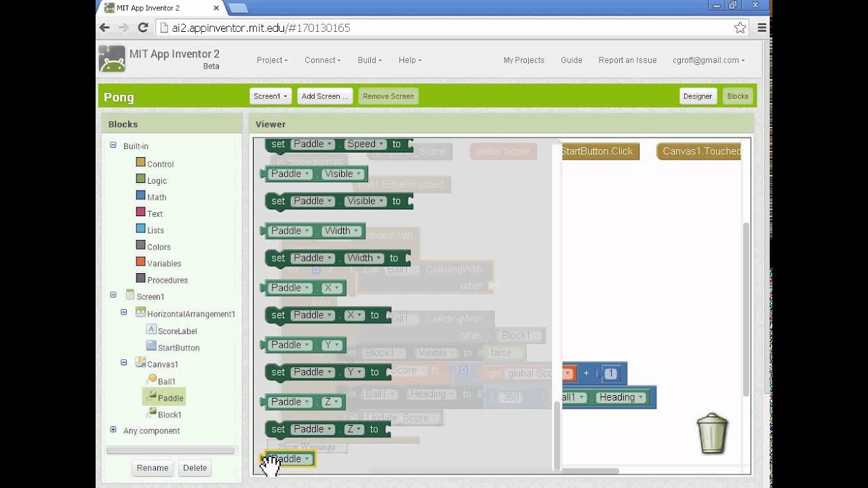
Task: Click the viewer horizontal scrollbar
Action: [590, 470]
